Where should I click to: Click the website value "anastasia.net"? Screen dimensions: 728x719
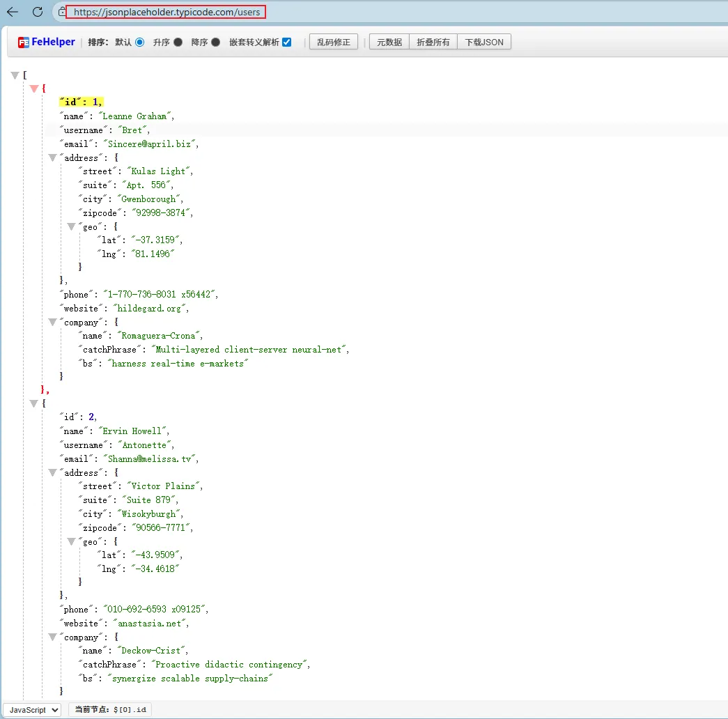(x=149, y=624)
